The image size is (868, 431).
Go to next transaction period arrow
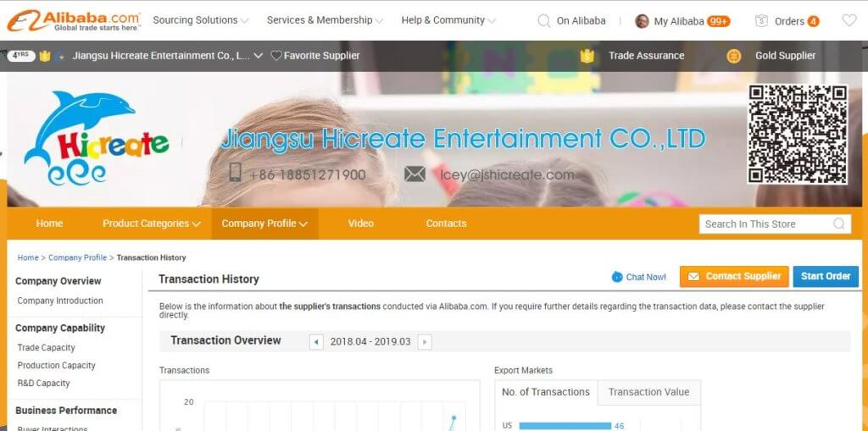click(425, 342)
